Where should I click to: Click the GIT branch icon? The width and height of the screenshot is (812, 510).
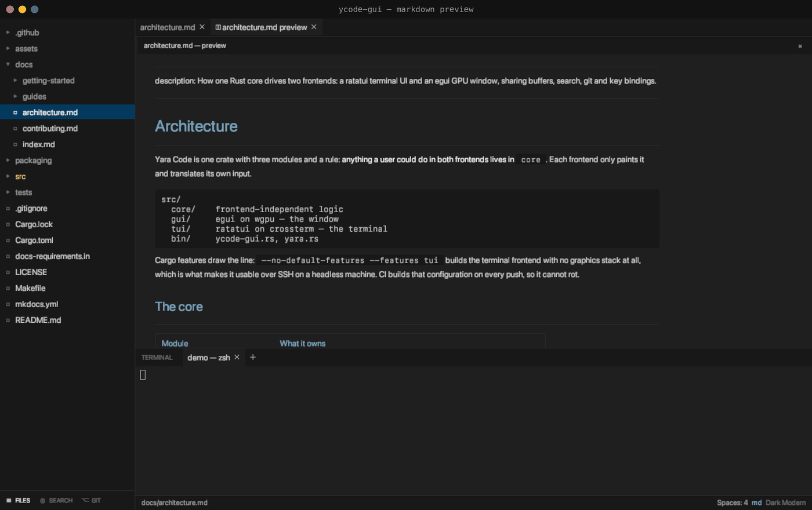click(85, 500)
